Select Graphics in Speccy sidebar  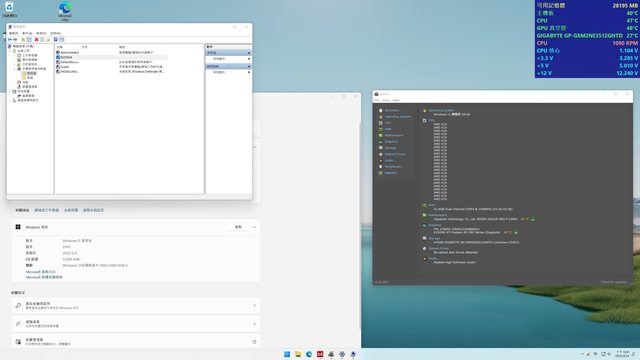tap(391, 142)
